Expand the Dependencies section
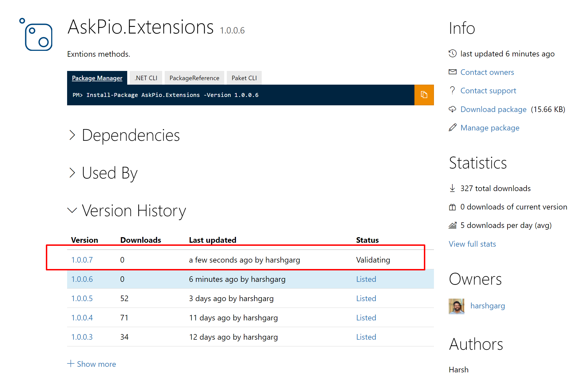Image resolution: width=588 pixels, height=388 pixels. [72, 135]
